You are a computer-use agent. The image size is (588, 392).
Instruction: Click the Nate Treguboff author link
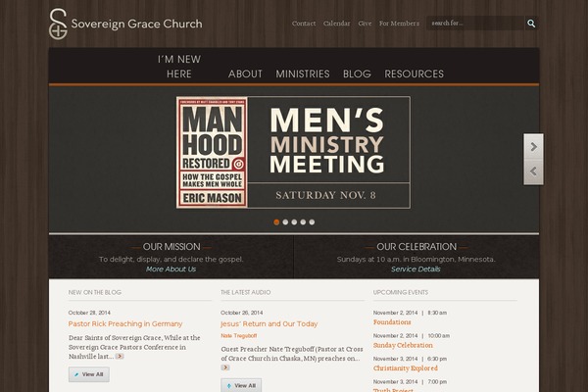coord(239,336)
